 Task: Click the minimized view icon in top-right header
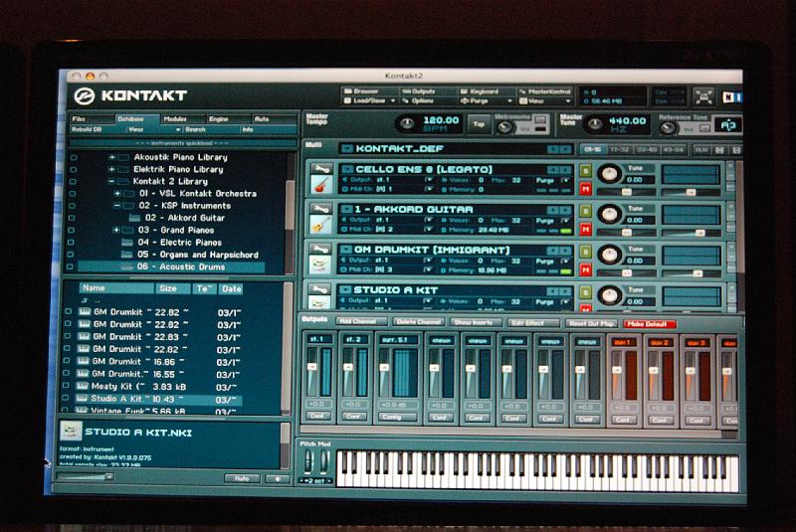[x=703, y=96]
